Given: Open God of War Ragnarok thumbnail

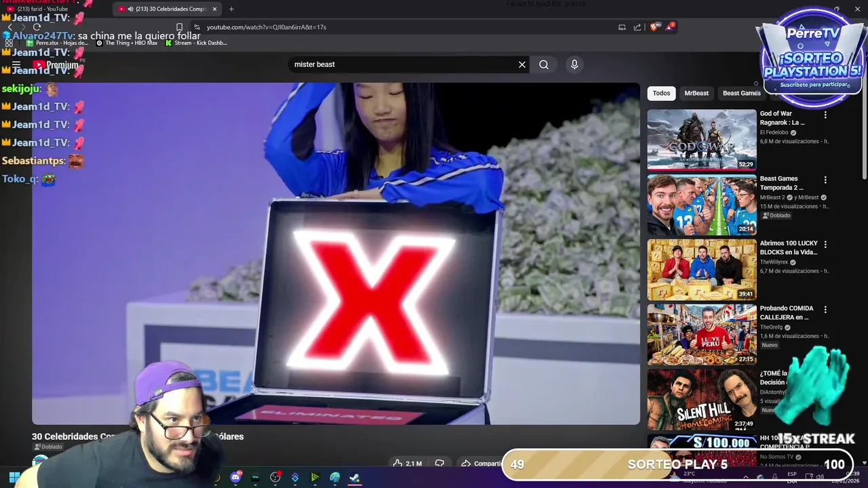Looking at the screenshot, I should tap(702, 139).
